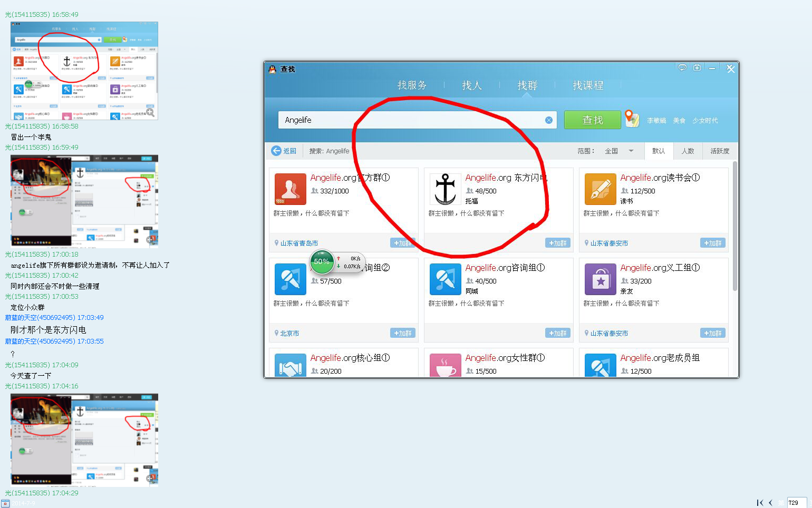812x508 pixels.
Task: Jump to the first page of chat history
Action: point(760,503)
